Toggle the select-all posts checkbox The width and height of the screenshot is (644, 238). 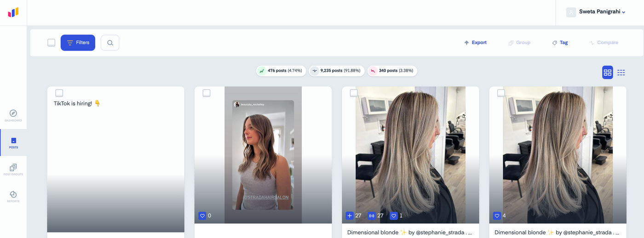(x=52, y=43)
